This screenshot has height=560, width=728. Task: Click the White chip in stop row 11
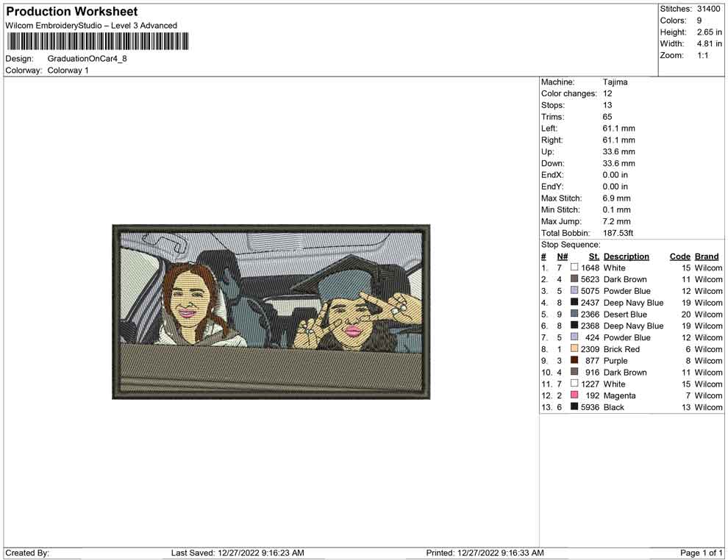point(574,384)
